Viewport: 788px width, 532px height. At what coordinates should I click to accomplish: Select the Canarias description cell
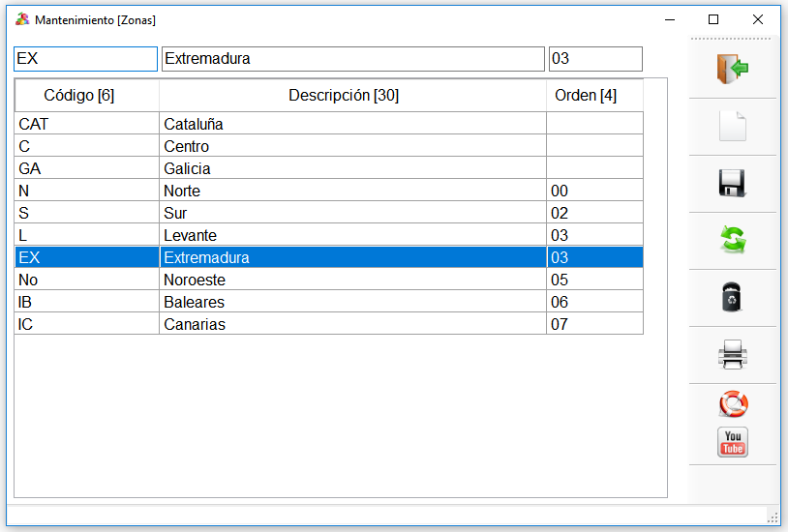tap(352, 323)
